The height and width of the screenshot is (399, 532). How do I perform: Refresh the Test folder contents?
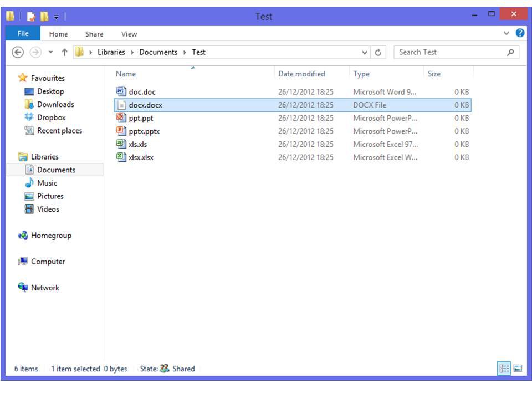(377, 52)
